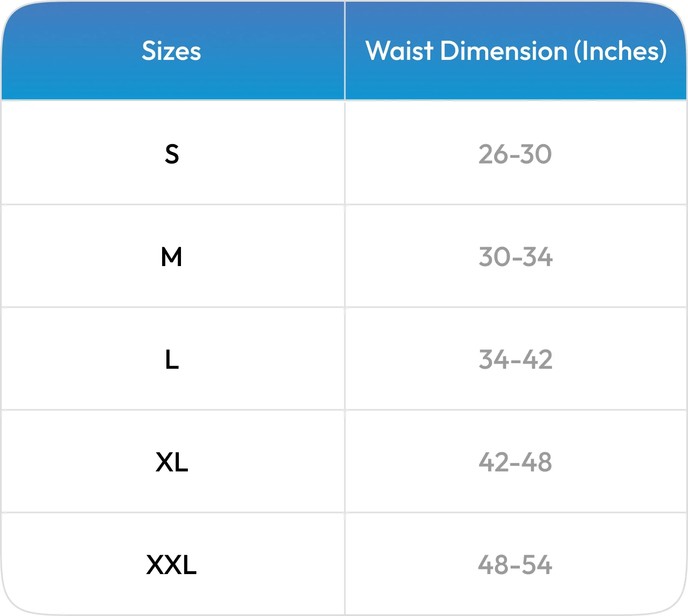
Task: Click the number 26 in first row
Action: tap(493, 154)
